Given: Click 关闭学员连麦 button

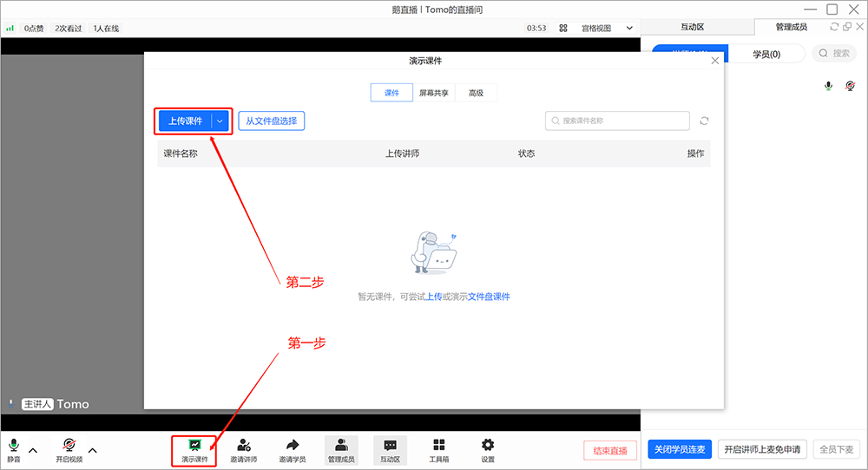Looking at the screenshot, I should click(680, 449).
